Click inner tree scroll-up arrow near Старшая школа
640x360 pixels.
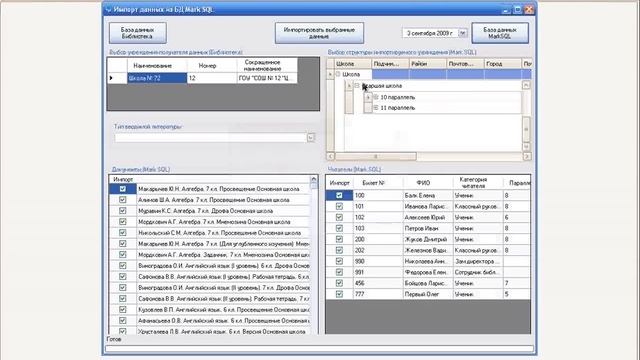coord(526,85)
